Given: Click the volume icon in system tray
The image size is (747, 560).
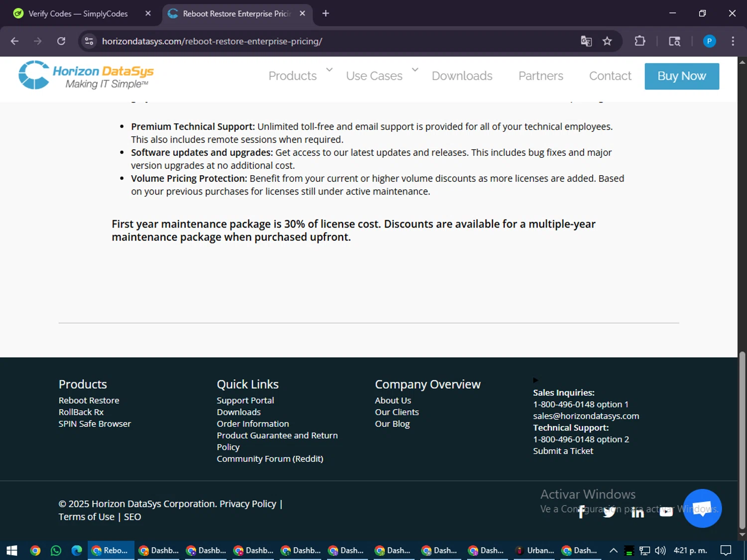Looking at the screenshot, I should [x=660, y=551].
